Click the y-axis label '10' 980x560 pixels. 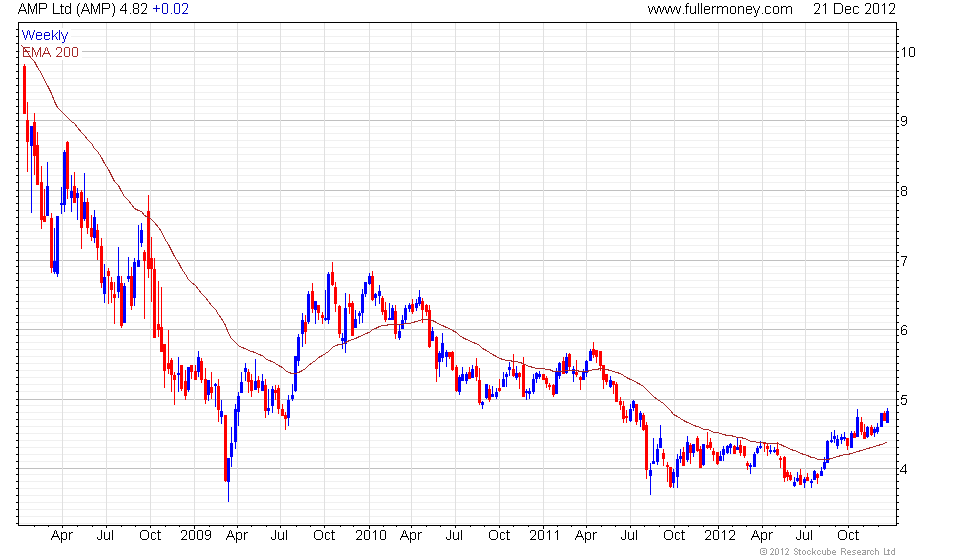(x=908, y=52)
